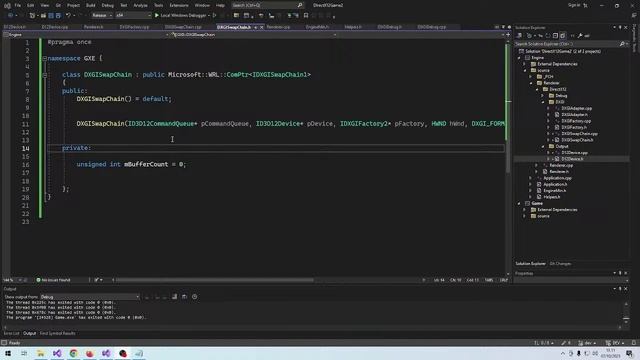Screen dimensions: 640x360
Task: Click Sign in at top right
Action: pyautogui.click(x=573, y=5)
